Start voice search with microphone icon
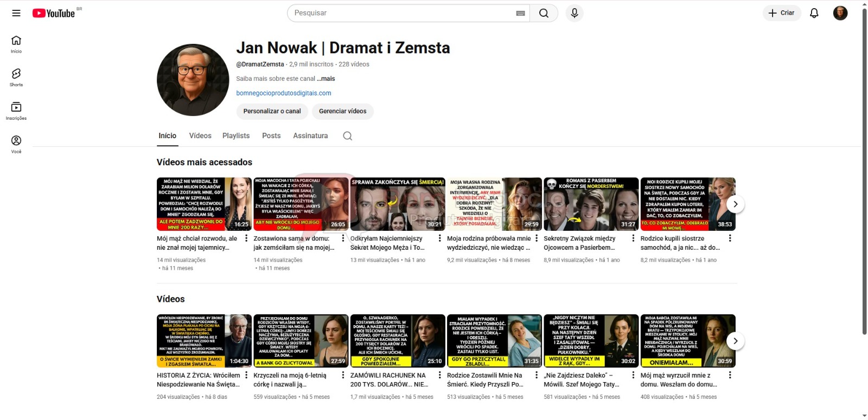Image resolution: width=868 pixels, height=420 pixels. click(575, 13)
